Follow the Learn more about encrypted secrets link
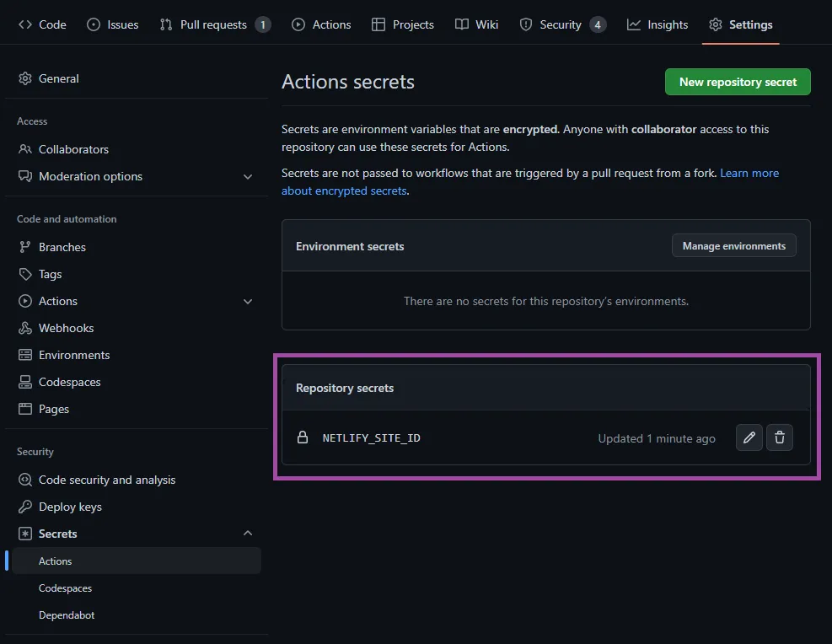This screenshot has width=832, height=644. 749,173
